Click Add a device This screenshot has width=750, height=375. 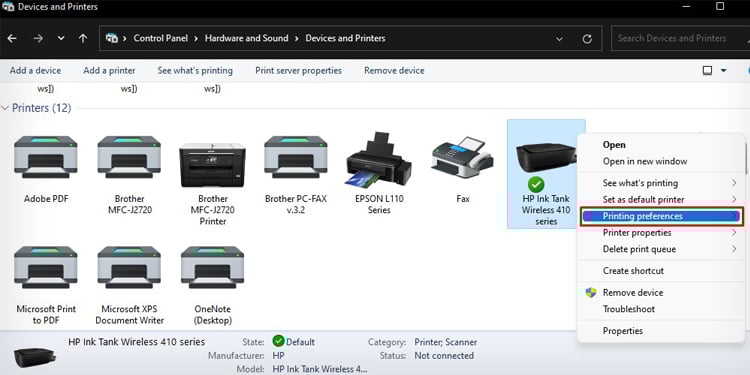click(35, 70)
